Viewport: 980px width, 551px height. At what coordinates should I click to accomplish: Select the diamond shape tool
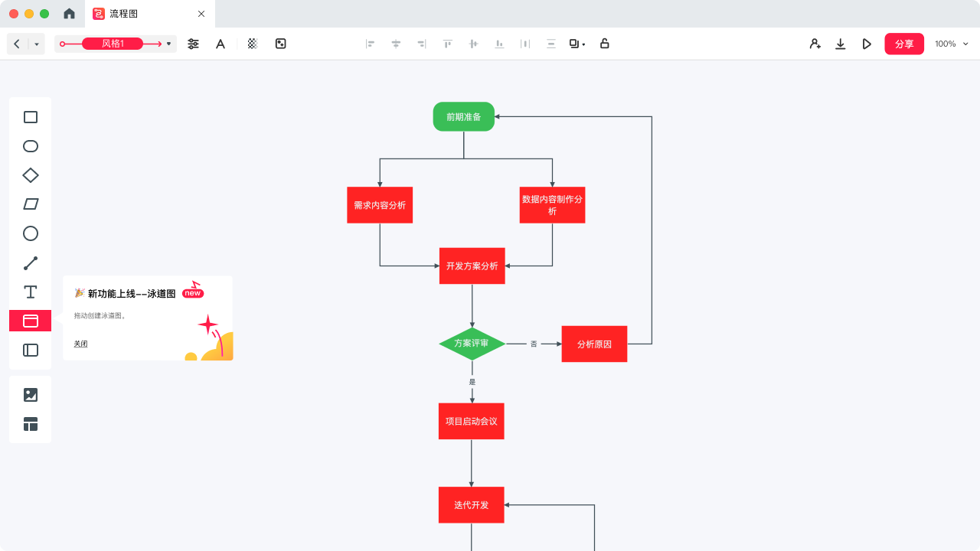[31, 175]
